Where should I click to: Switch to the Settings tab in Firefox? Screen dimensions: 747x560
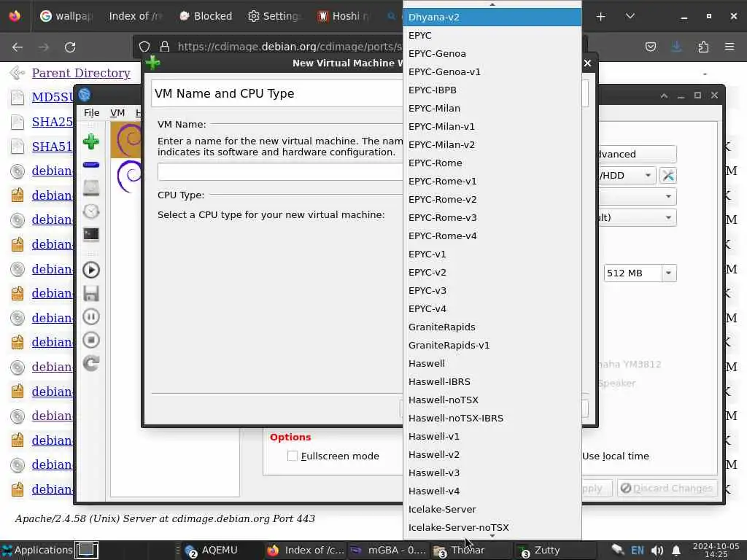(275, 16)
